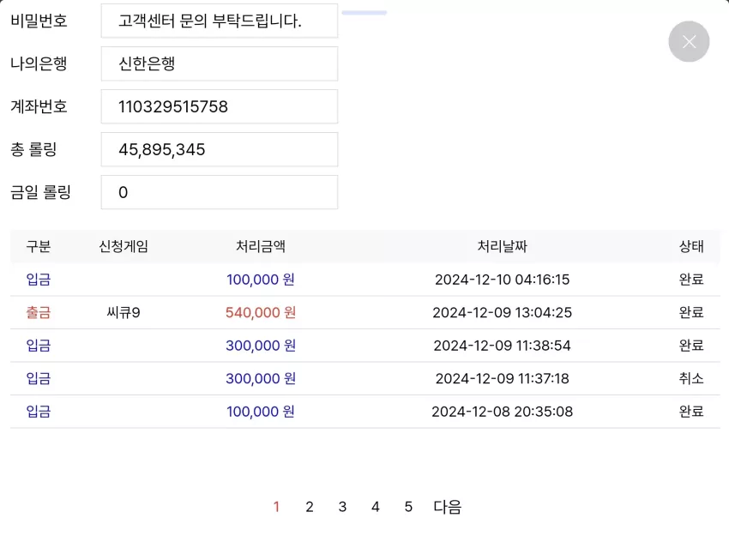The height and width of the screenshot is (560, 729).
Task: Go to page 4 of the history
Action: tap(376, 507)
